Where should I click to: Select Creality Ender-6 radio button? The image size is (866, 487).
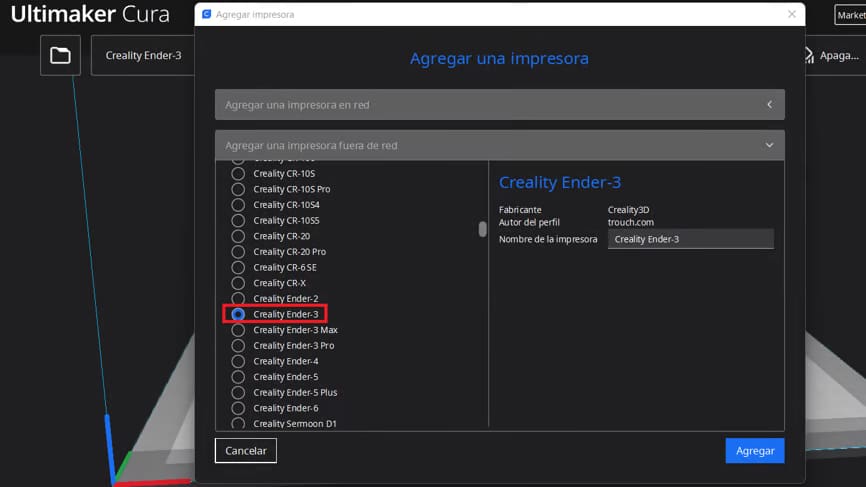point(238,408)
